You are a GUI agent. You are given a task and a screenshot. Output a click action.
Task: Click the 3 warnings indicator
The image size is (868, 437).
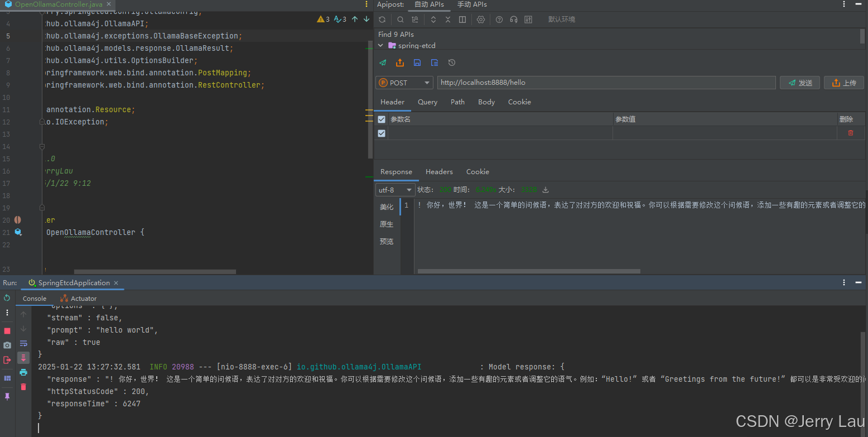pyautogui.click(x=324, y=19)
